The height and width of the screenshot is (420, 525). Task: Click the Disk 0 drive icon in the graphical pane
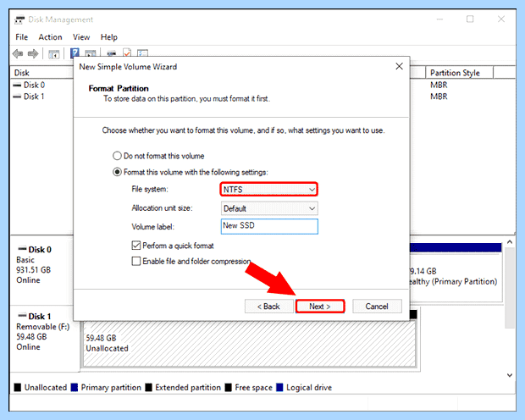tap(22, 249)
